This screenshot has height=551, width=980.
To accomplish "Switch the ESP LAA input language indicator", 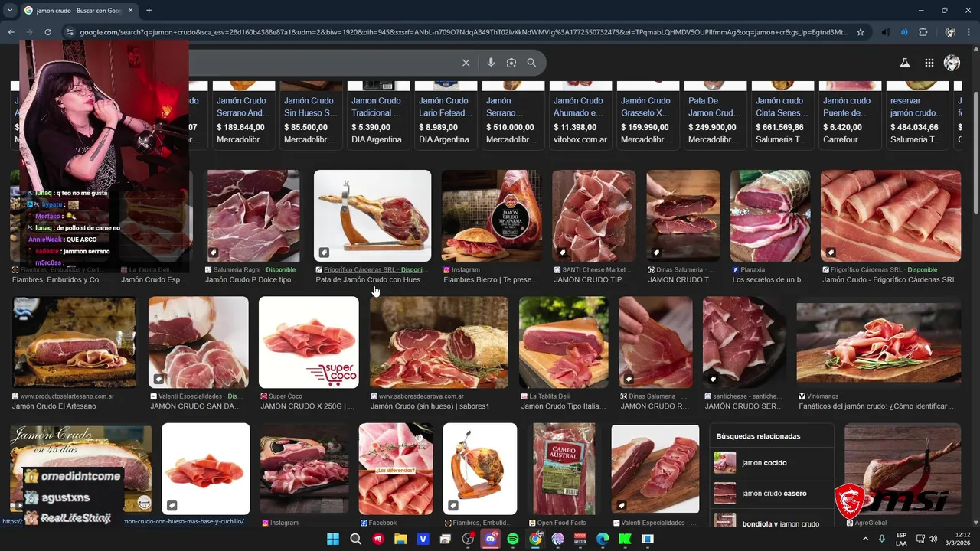I will 901,539.
